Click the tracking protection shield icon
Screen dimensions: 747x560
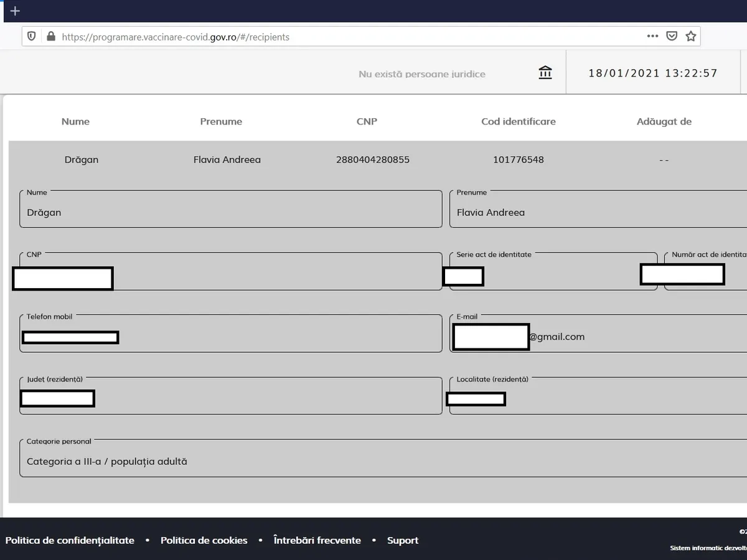(x=32, y=37)
